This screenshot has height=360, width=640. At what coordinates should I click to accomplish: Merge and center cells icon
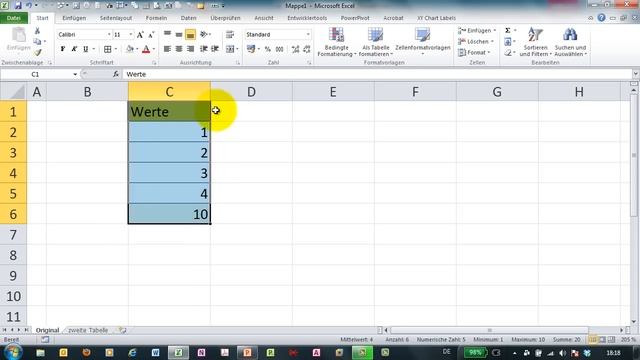pyautogui.click(x=230, y=49)
